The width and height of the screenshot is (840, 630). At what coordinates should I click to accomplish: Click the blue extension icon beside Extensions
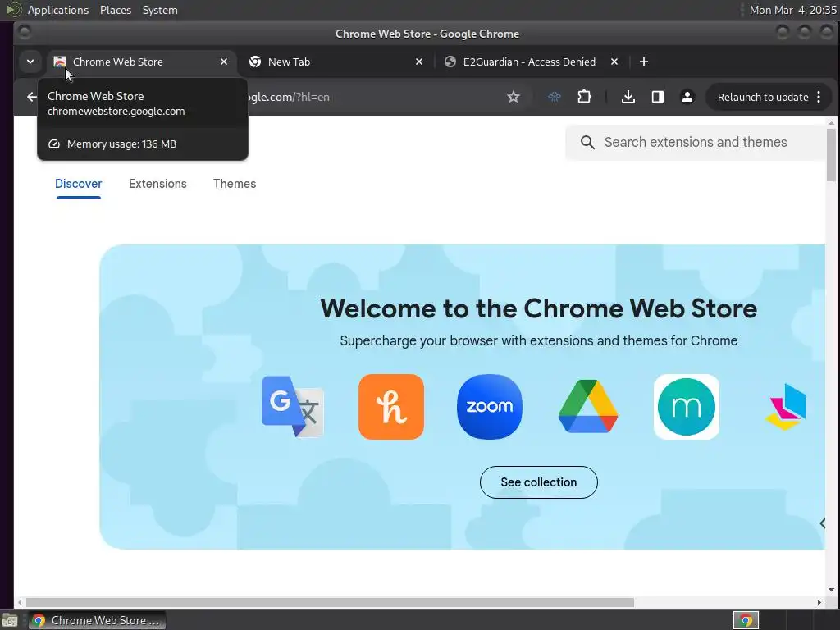coord(555,97)
